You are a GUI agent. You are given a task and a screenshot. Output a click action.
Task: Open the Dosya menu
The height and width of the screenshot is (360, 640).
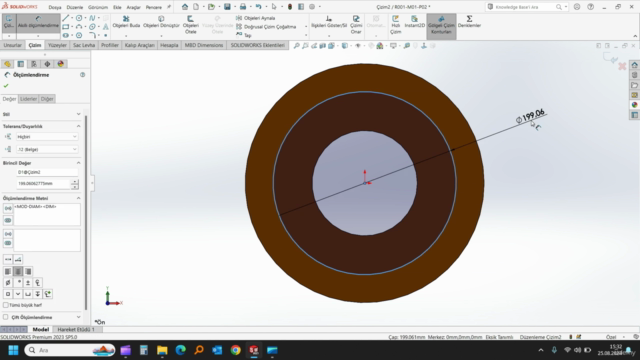click(x=55, y=7)
